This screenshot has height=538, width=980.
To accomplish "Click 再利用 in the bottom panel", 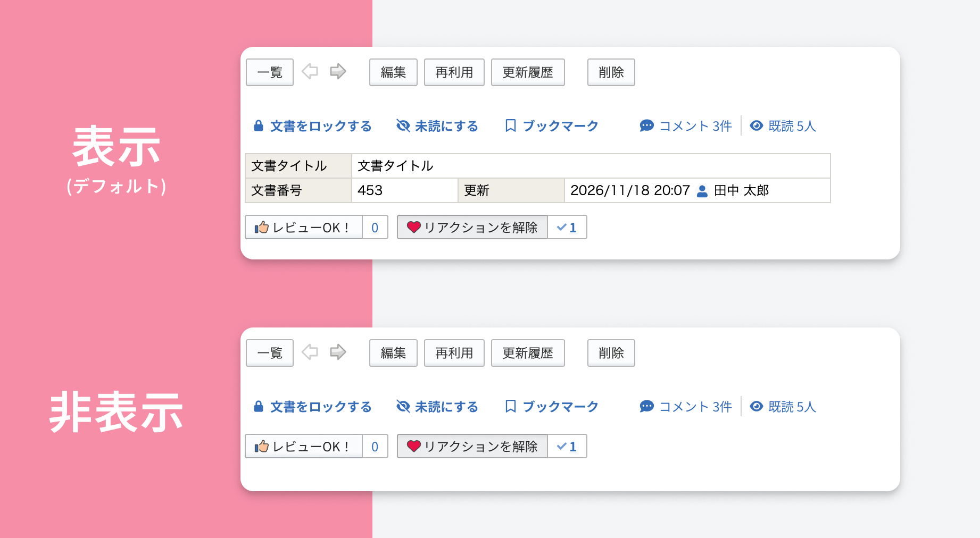I will tap(454, 353).
